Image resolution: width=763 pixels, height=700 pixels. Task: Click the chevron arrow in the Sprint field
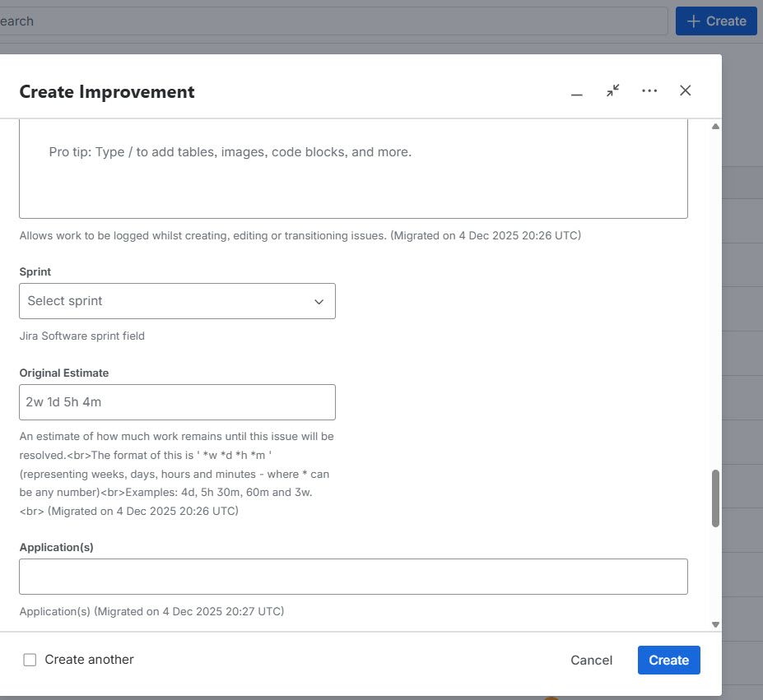(319, 302)
